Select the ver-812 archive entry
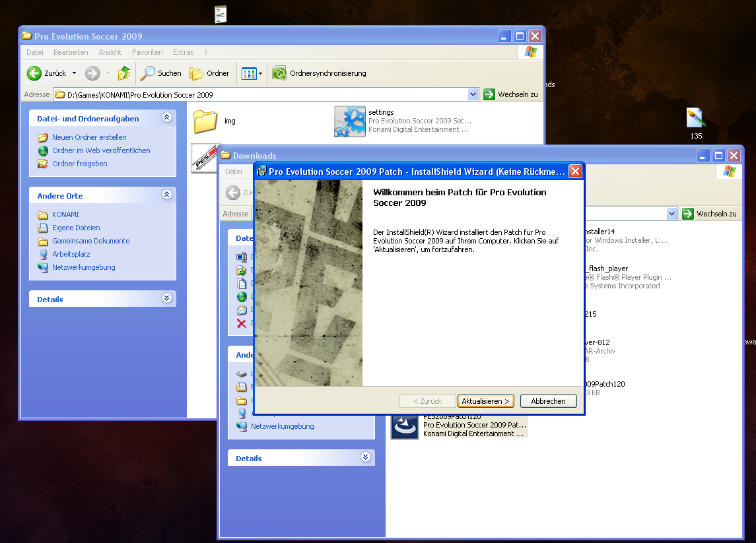The width and height of the screenshot is (756, 543). tap(600, 351)
